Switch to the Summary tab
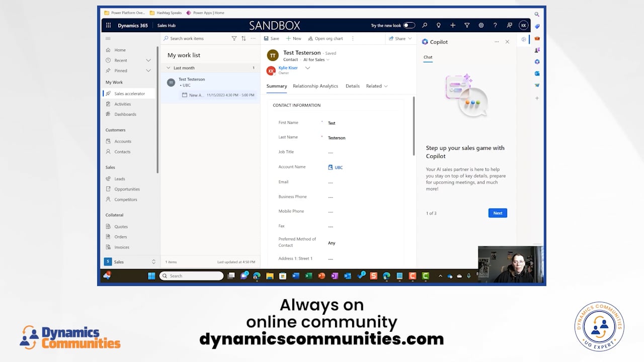This screenshot has height=362, width=644. (x=277, y=86)
